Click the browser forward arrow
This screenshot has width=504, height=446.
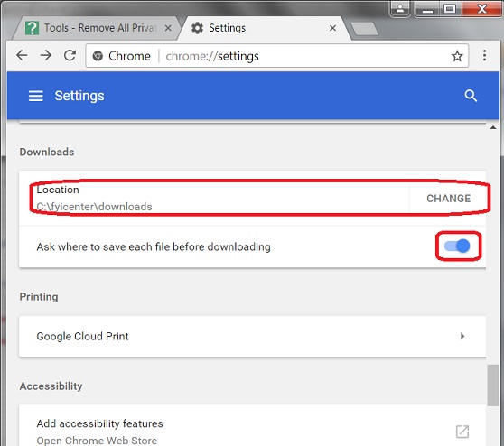tap(46, 56)
